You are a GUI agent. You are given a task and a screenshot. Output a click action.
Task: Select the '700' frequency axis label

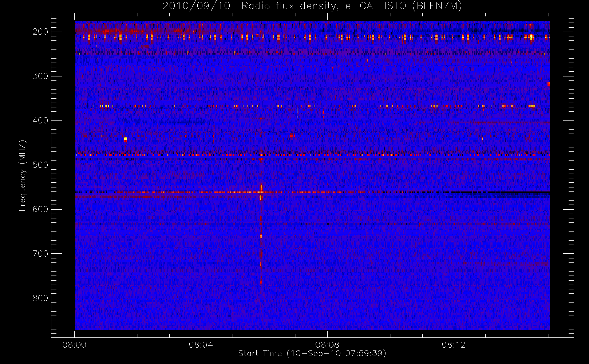[40, 254]
